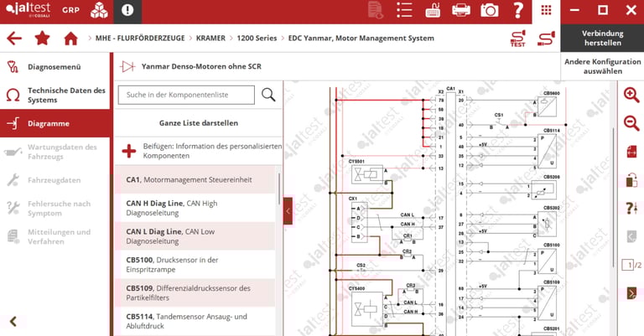Open Fahrzeugdaten in sidebar
The image size is (644, 336).
[x=55, y=180]
